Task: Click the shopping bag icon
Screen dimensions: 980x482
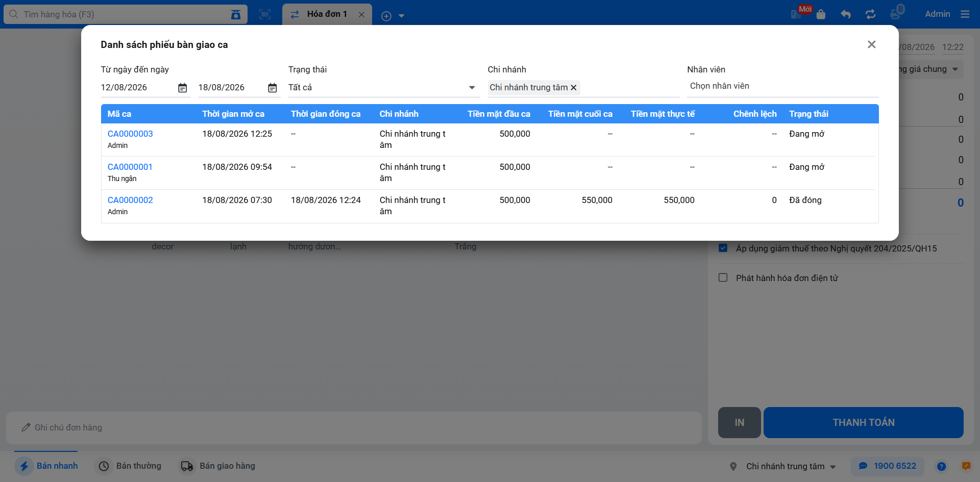Action: [x=821, y=14]
